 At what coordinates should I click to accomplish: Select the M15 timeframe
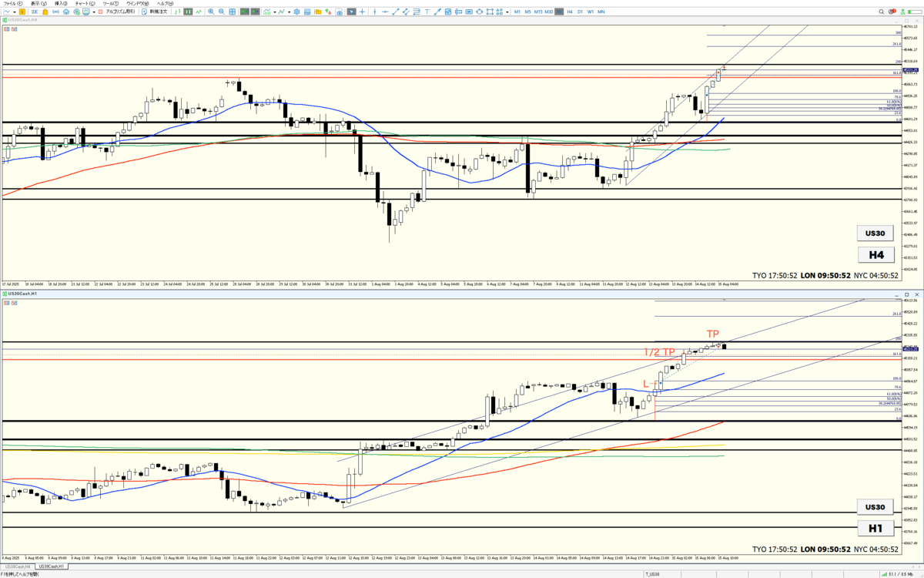click(538, 12)
